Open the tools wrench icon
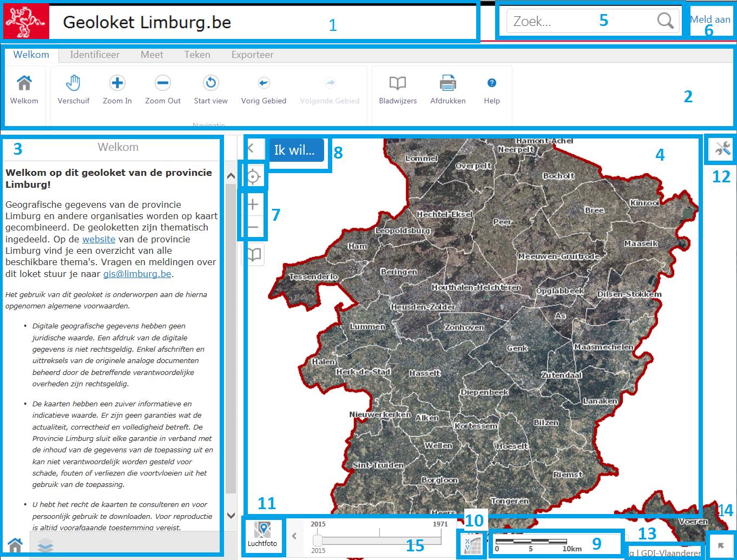This screenshot has width=737, height=560. 722,148
